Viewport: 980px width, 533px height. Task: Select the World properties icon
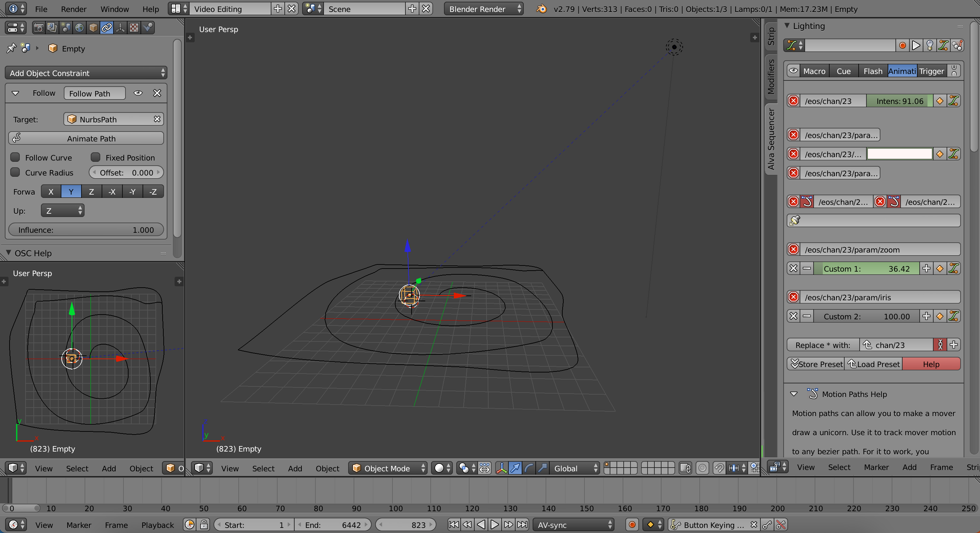(79, 28)
